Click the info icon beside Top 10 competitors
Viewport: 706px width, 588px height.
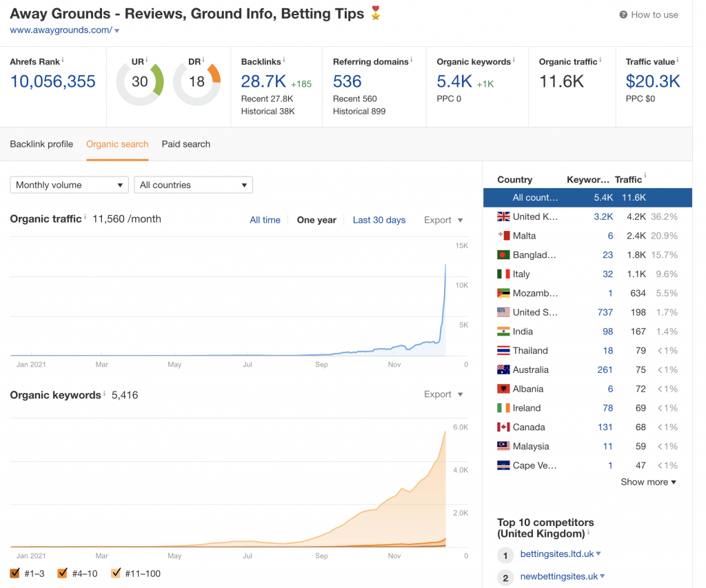point(589,532)
